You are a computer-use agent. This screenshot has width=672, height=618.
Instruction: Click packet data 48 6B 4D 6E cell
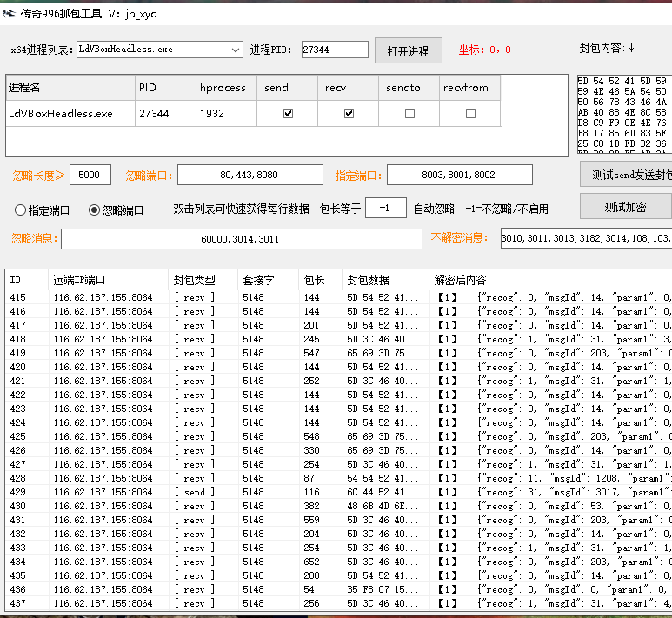tap(383, 506)
